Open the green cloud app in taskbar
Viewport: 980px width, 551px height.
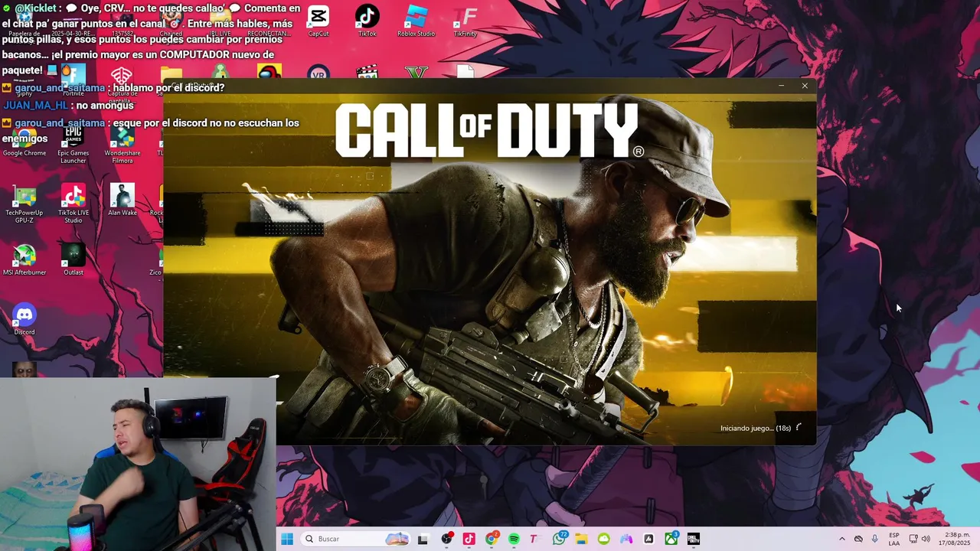pos(604,539)
